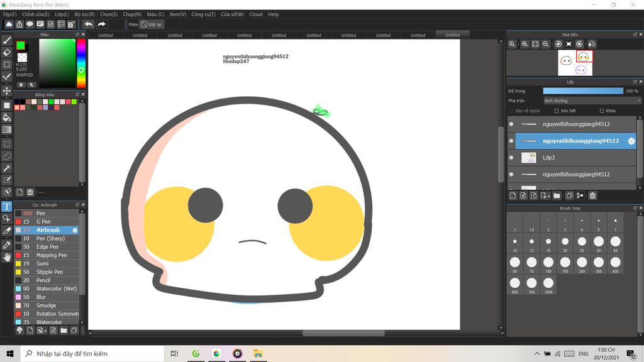Select the Blur brush
This screenshot has width=644, height=362.
[x=47, y=297]
